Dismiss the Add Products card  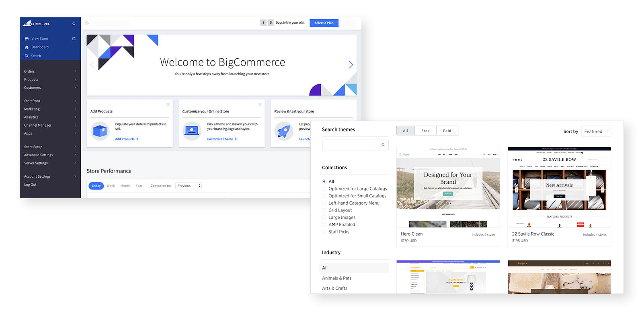(168, 105)
